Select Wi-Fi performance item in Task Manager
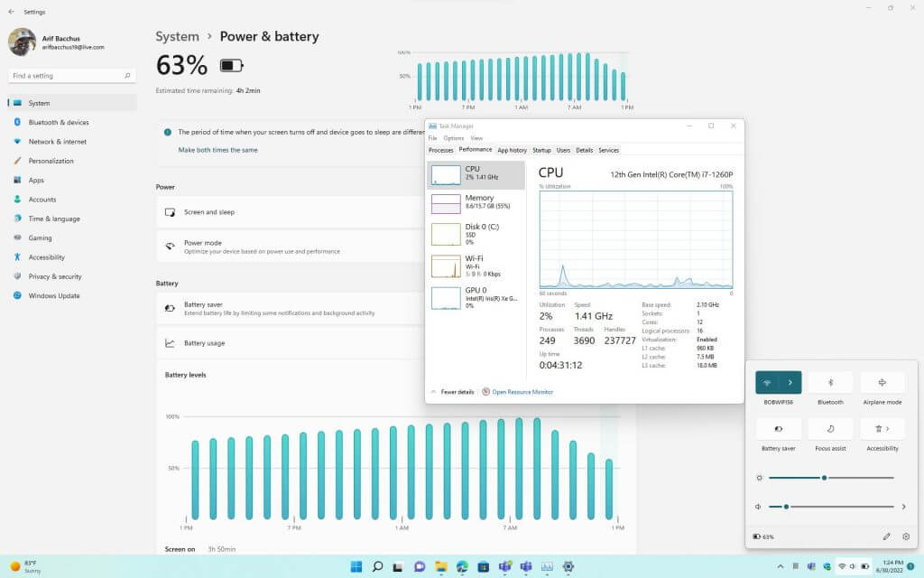 tap(476, 266)
